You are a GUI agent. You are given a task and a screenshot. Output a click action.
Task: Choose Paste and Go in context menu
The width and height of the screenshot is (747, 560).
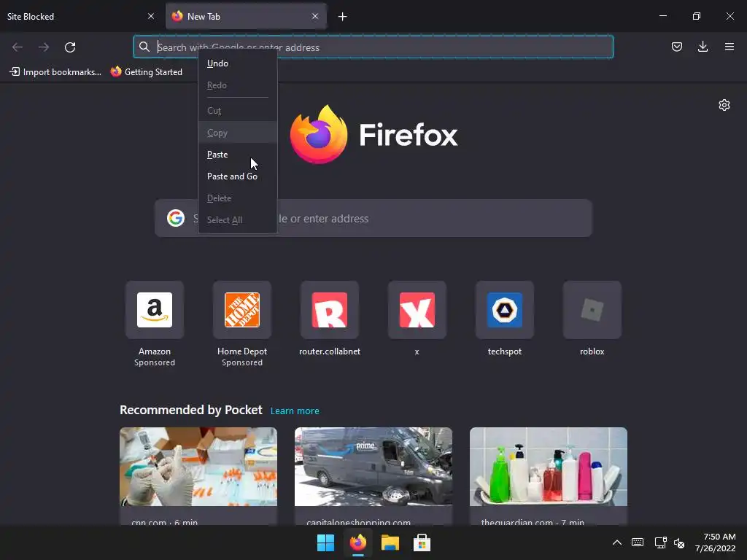[238, 176]
